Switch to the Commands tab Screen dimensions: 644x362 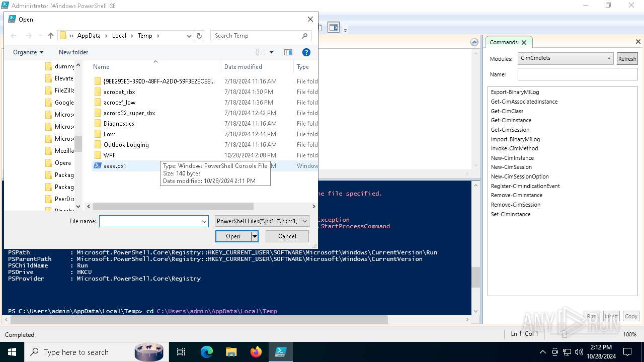(x=504, y=42)
